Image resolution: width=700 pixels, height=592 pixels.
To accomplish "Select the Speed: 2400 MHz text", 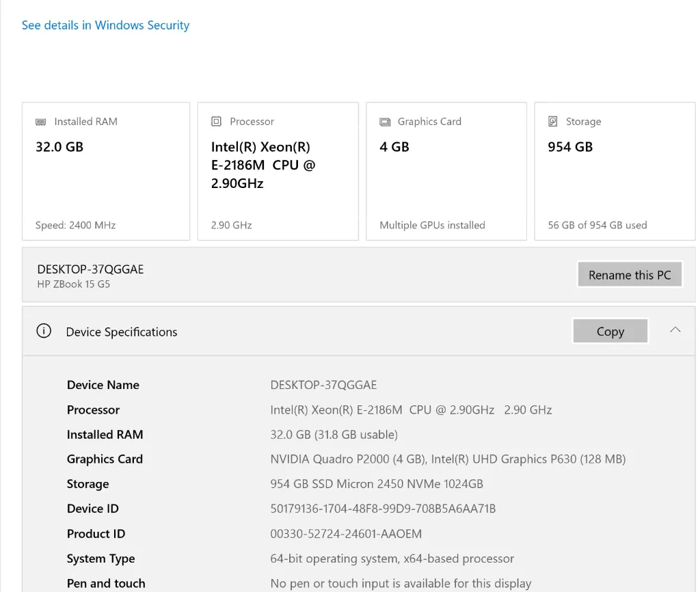I will [75, 225].
